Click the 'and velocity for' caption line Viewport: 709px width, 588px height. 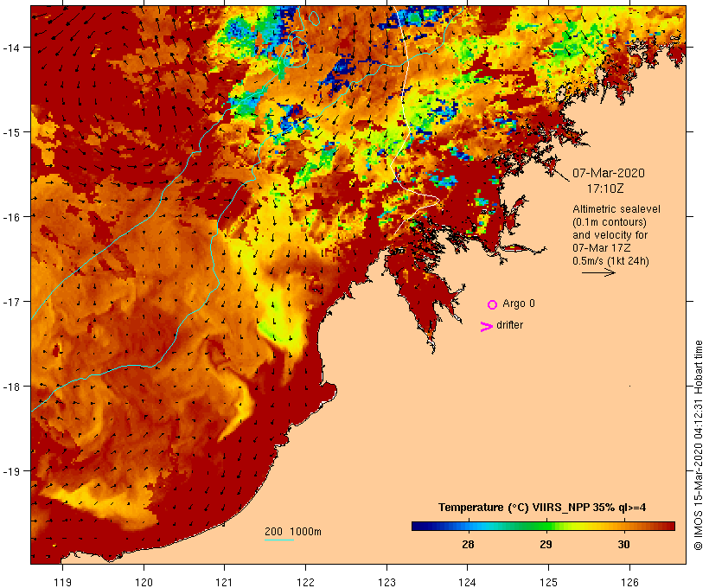610,234
